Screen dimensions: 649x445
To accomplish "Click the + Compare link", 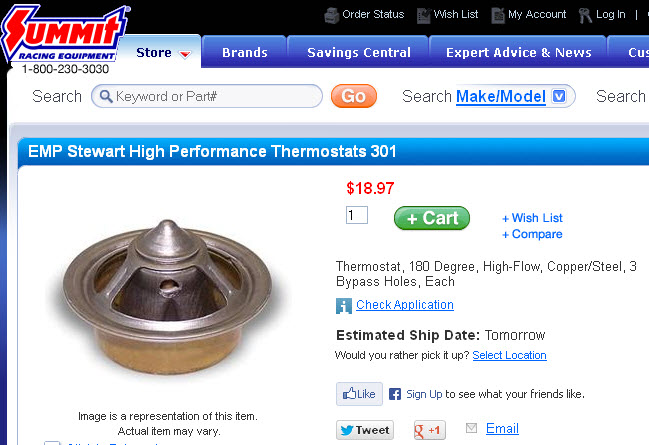I will point(532,234).
